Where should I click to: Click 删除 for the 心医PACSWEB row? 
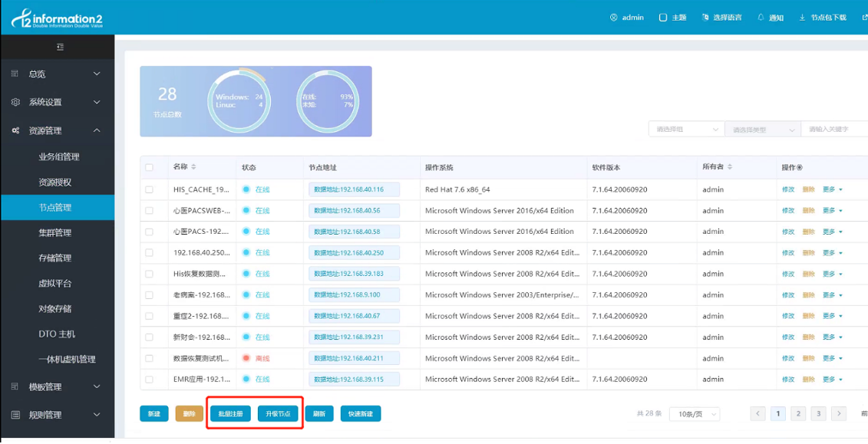pos(809,211)
